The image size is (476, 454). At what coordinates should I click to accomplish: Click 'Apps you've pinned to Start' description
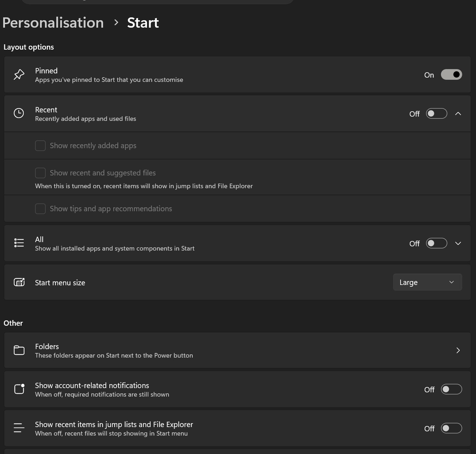(x=109, y=80)
